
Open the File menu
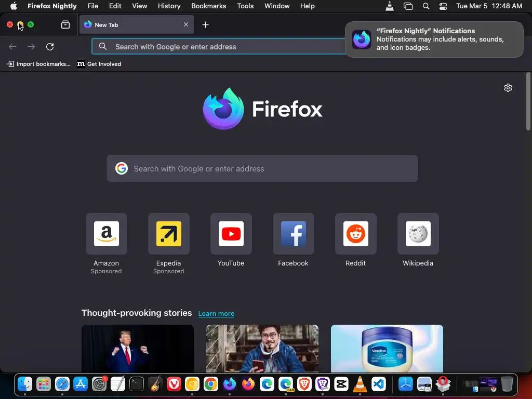[x=92, y=6]
